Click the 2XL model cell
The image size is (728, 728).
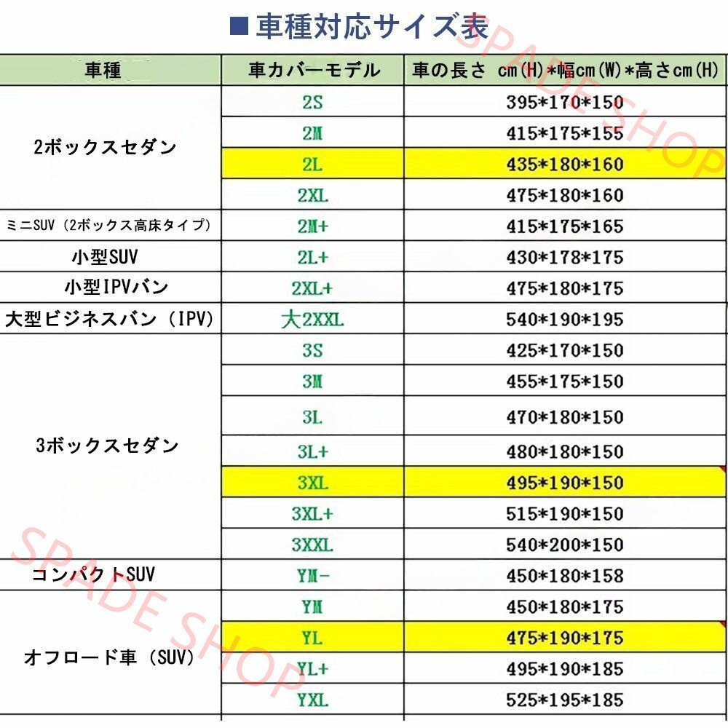(x=312, y=195)
